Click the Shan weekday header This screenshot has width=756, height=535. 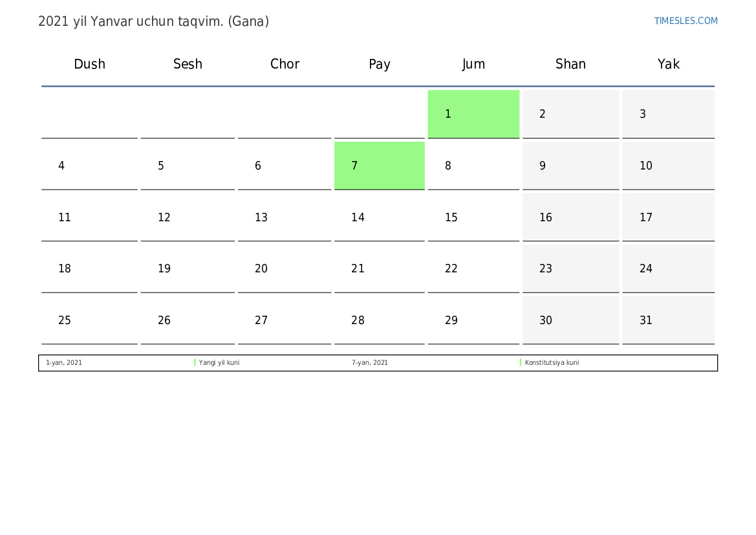(570, 63)
